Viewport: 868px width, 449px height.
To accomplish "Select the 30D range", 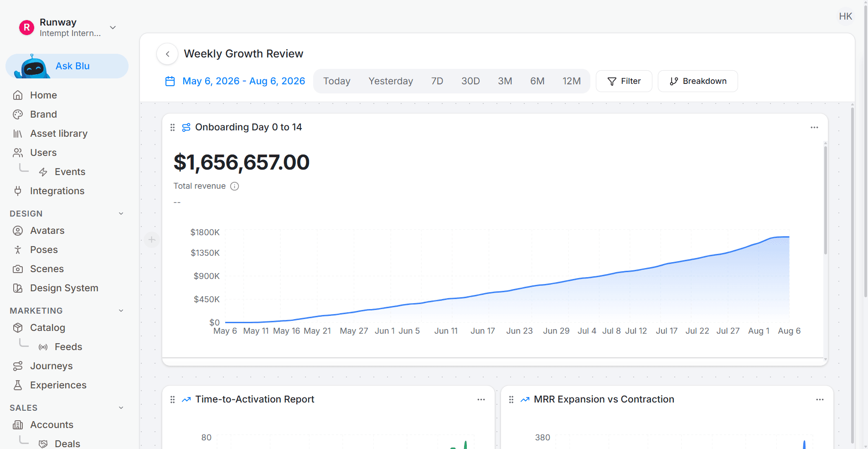I will coord(470,81).
